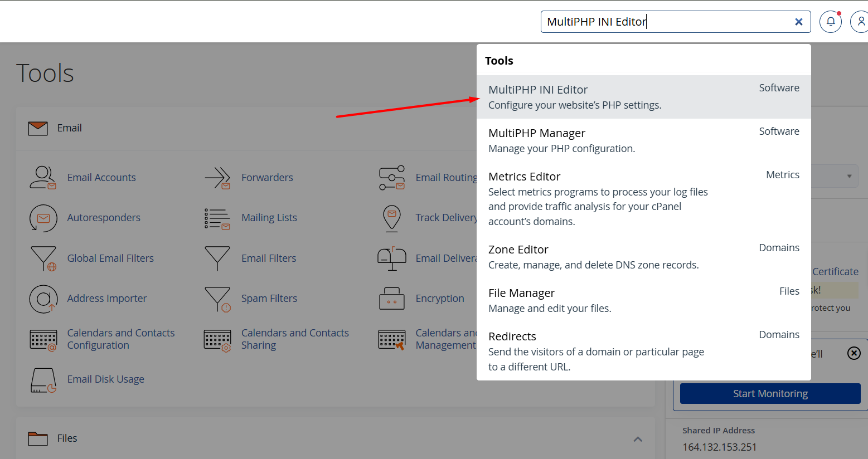
Task: Click the Email Filters funnel icon
Action: click(x=217, y=258)
